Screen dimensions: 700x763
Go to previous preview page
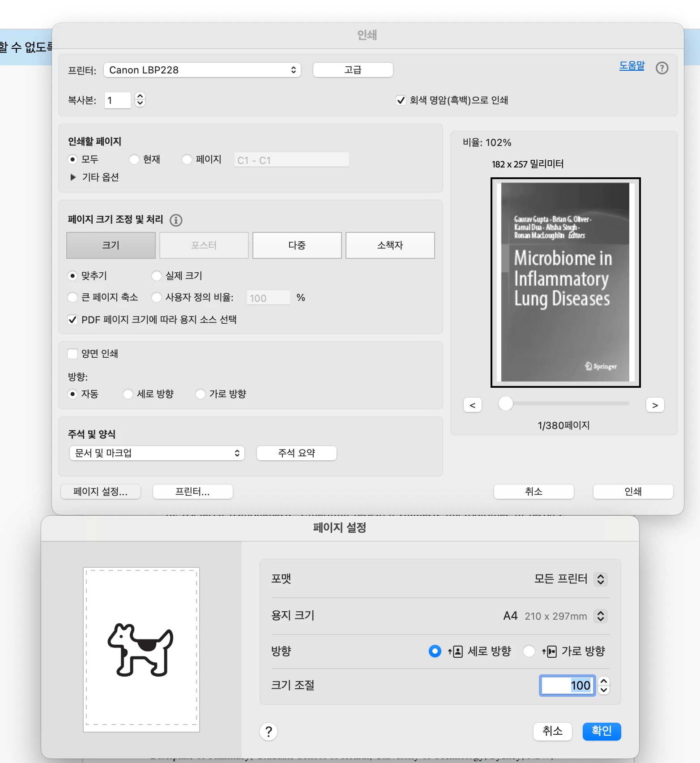pyautogui.click(x=473, y=405)
